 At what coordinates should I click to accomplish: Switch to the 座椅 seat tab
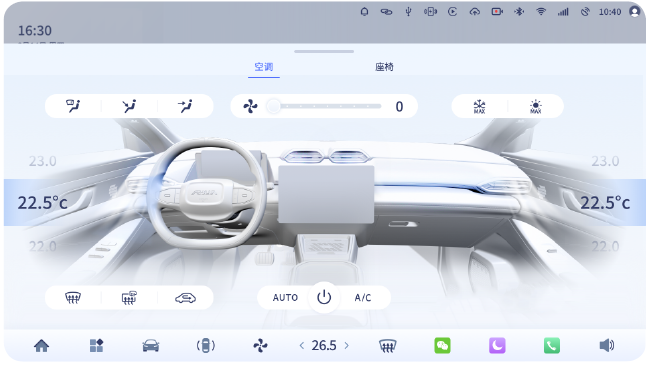point(384,67)
